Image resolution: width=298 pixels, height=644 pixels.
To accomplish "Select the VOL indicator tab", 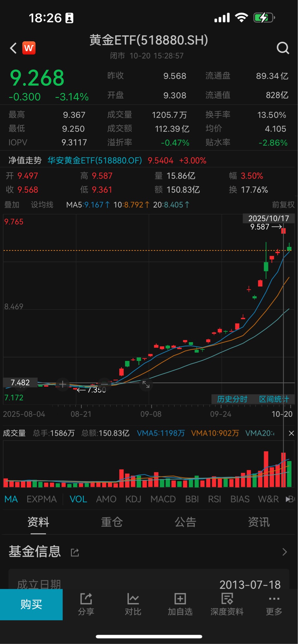I will pos(78,499).
